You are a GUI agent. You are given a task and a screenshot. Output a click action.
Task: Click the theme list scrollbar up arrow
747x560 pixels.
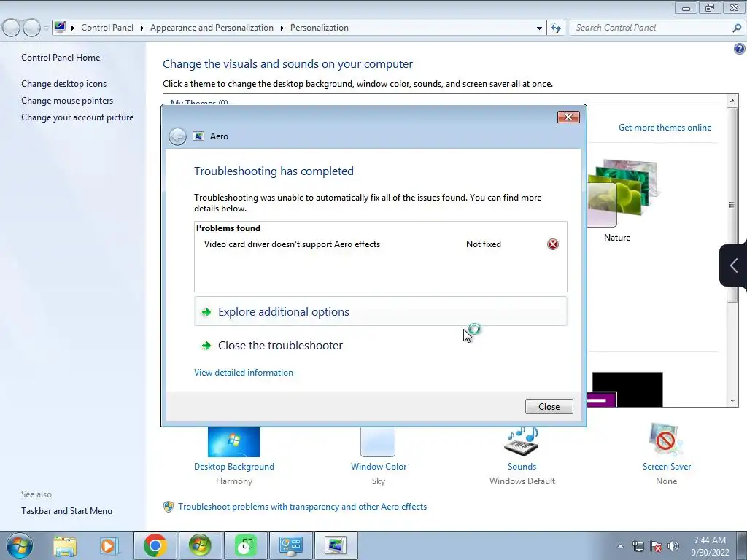click(x=732, y=101)
